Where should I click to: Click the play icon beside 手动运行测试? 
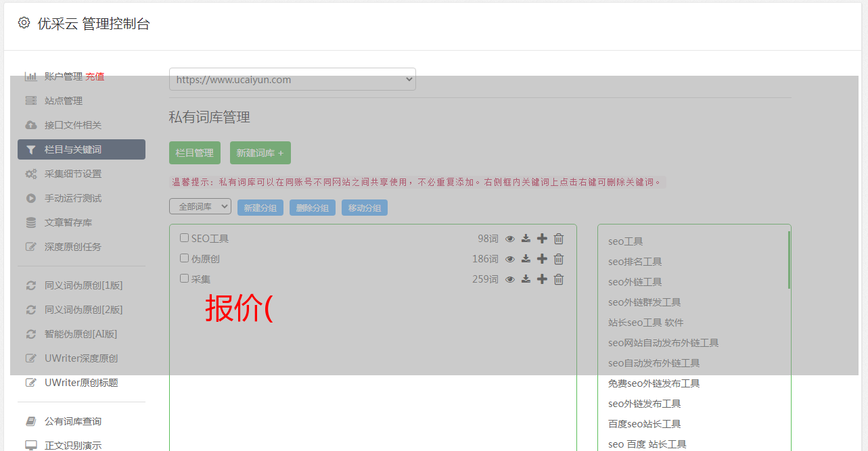pos(30,198)
